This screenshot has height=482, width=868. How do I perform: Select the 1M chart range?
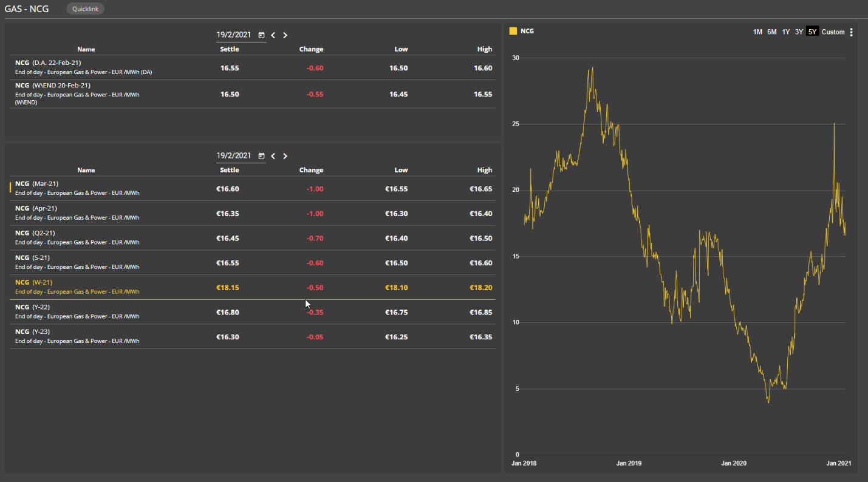[x=757, y=32]
